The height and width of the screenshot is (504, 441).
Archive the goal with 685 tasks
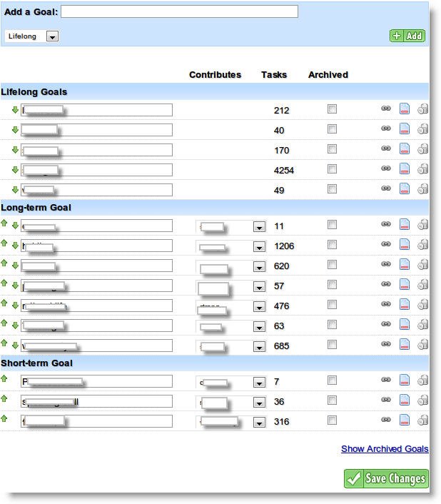coord(332,344)
